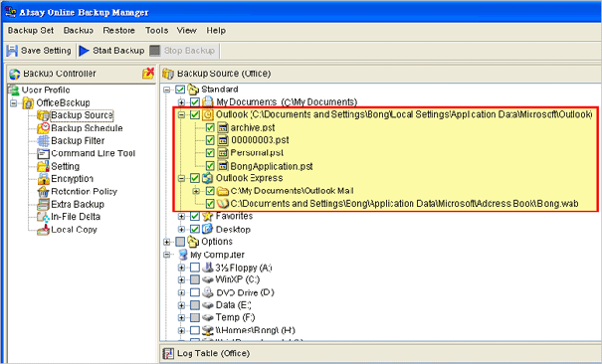The height and width of the screenshot is (364, 602).
Task: Click the Stop Backup square icon
Action: click(154, 51)
